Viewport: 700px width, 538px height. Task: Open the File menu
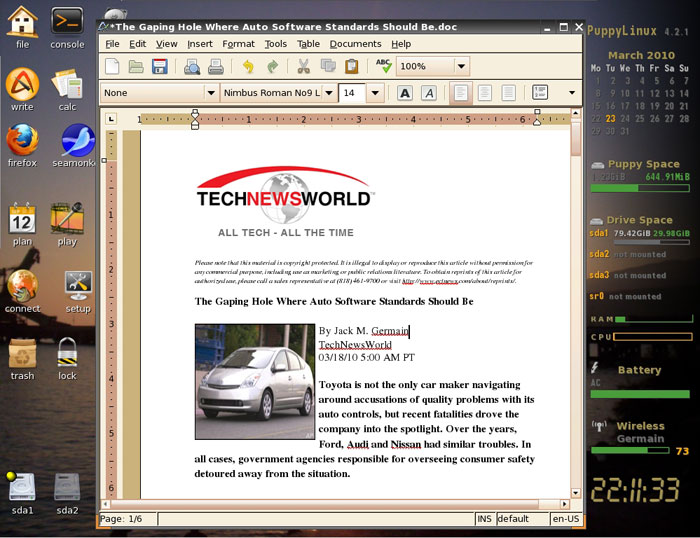click(112, 44)
